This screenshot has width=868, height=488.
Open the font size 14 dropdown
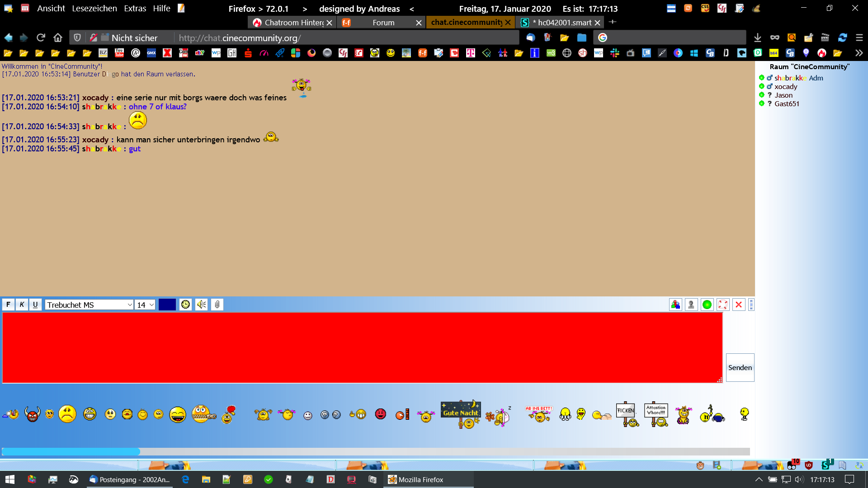(145, 305)
